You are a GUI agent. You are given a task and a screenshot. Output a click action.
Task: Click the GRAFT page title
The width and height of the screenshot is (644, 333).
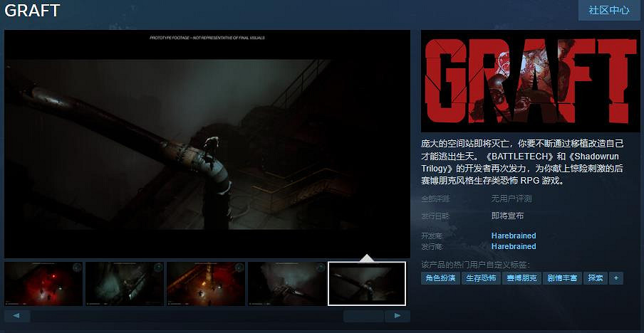(32, 11)
